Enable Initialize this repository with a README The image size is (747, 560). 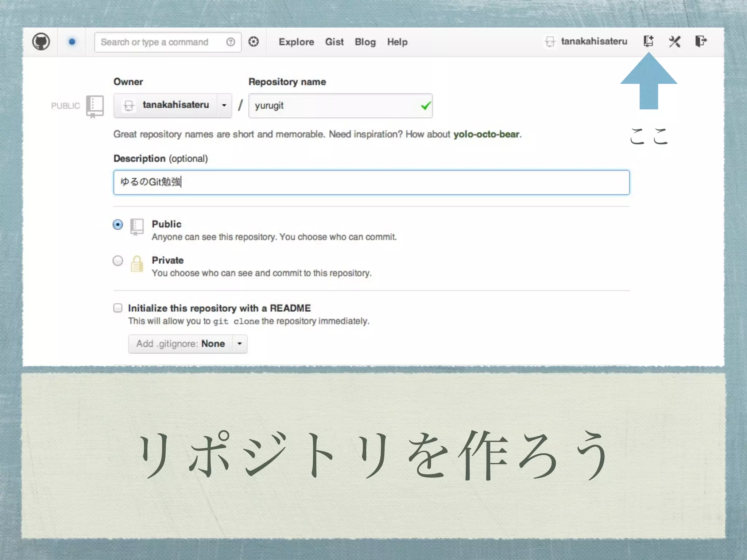[x=118, y=308]
